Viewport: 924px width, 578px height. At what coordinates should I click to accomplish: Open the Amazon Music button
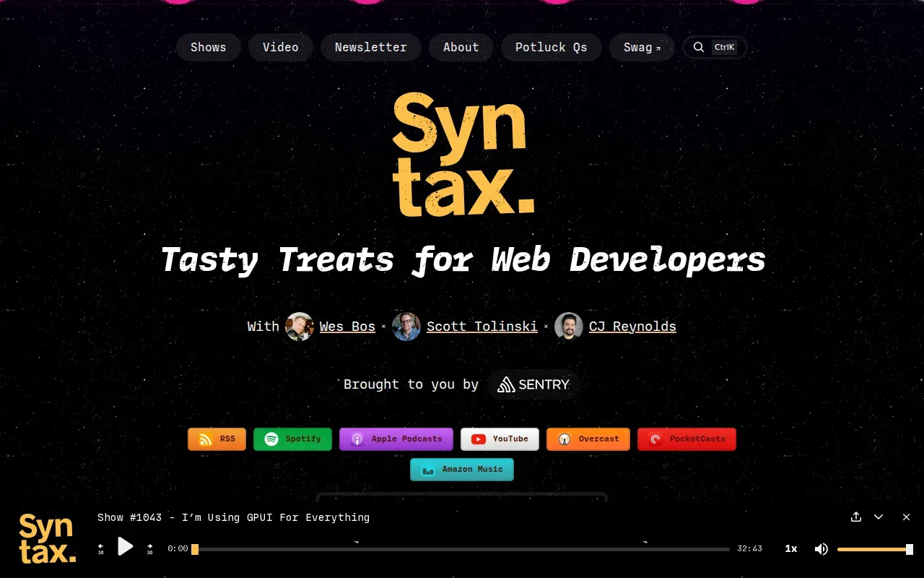point(462,470)
